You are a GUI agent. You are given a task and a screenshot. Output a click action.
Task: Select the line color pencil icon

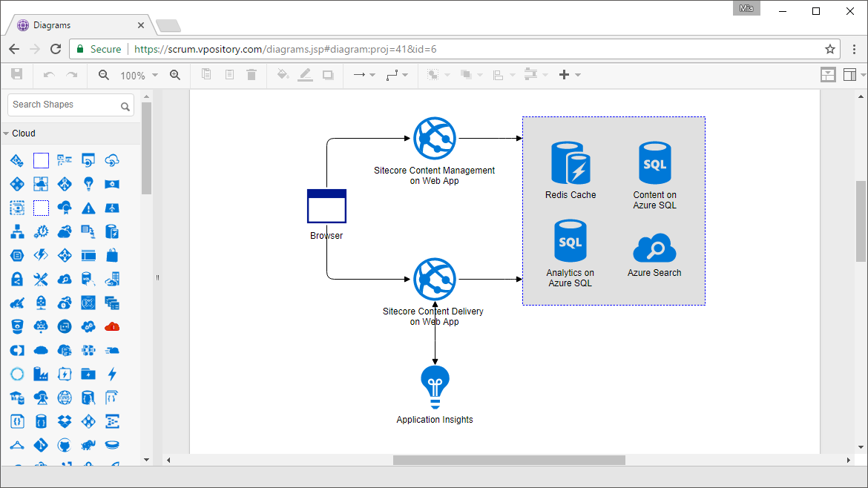[305, 75]
